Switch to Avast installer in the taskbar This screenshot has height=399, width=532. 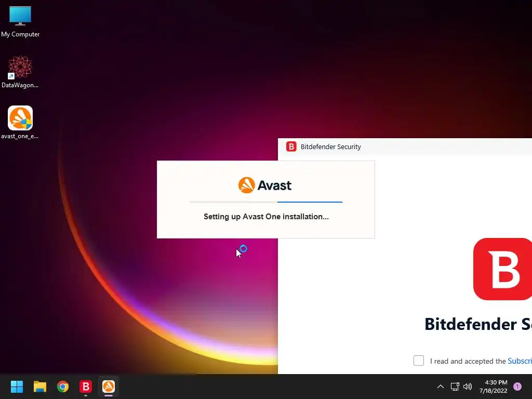(x=109, y=387)
